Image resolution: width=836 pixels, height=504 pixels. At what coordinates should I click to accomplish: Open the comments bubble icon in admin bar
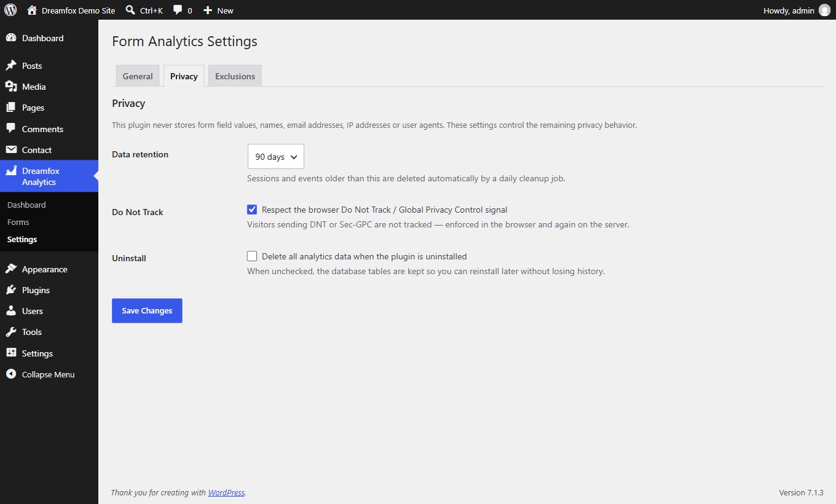click(x=178, y=10)
